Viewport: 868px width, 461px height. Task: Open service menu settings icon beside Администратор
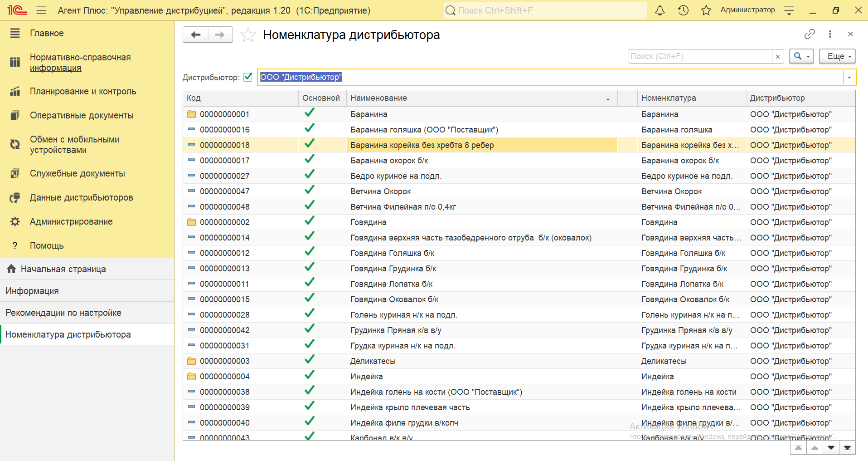click(789, 10)
